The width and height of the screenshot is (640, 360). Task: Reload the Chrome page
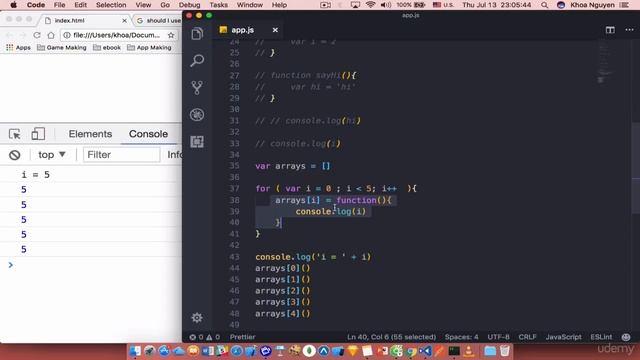pyautogui.click(x=37, y=35)
